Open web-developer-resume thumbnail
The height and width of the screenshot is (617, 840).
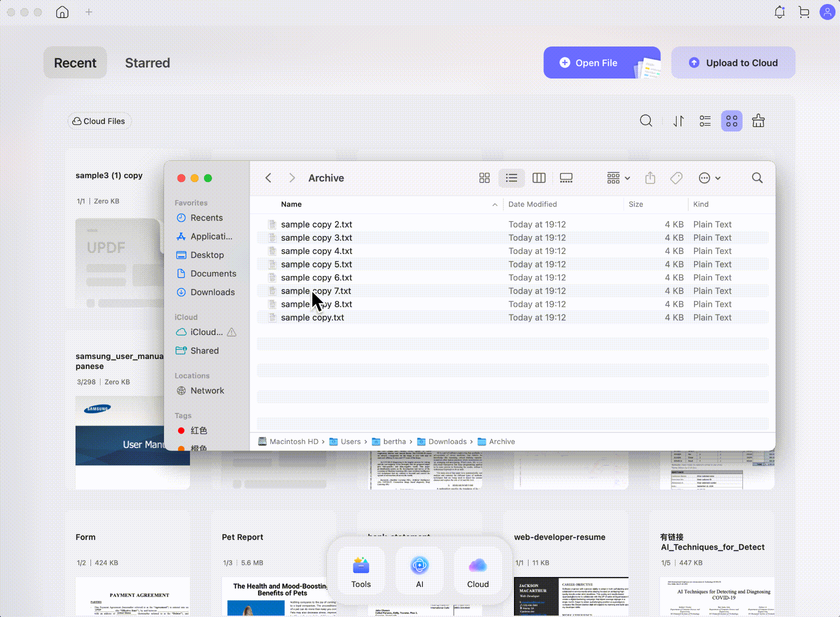pos(571,596)
